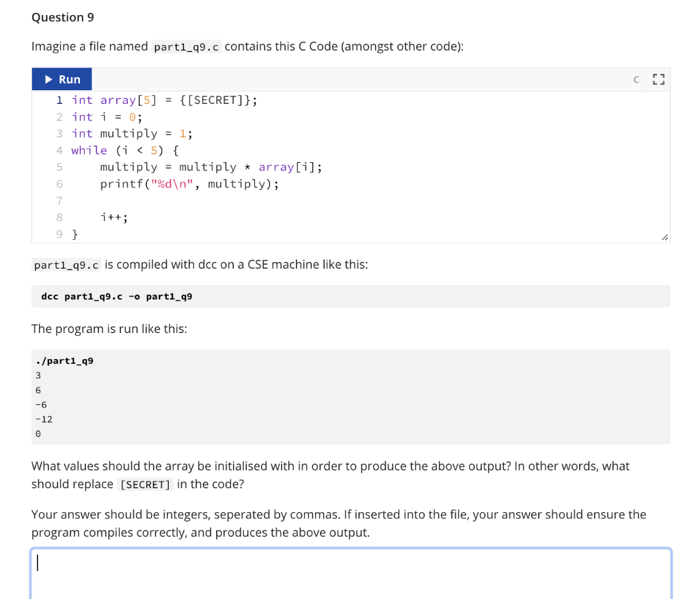Screen dimensions: 700x599
Task: Select the multiply variable on line 5
Action: (x=126, y=167)
